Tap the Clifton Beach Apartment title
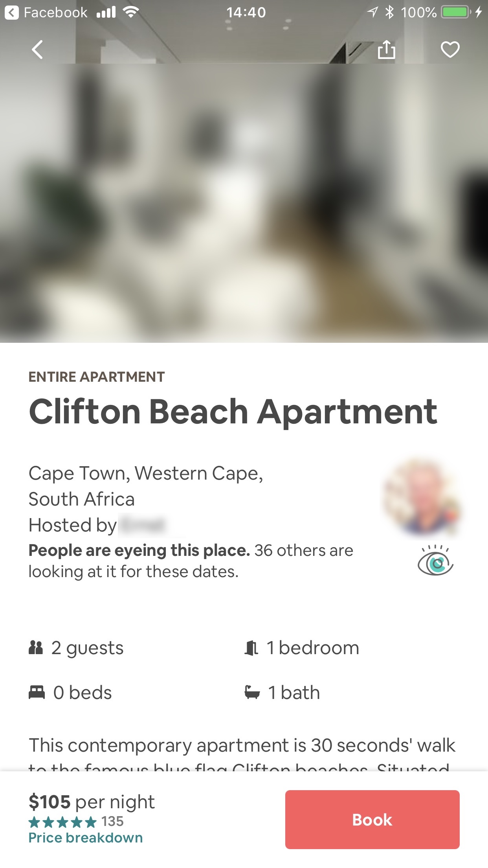 [x=233, y=412]
